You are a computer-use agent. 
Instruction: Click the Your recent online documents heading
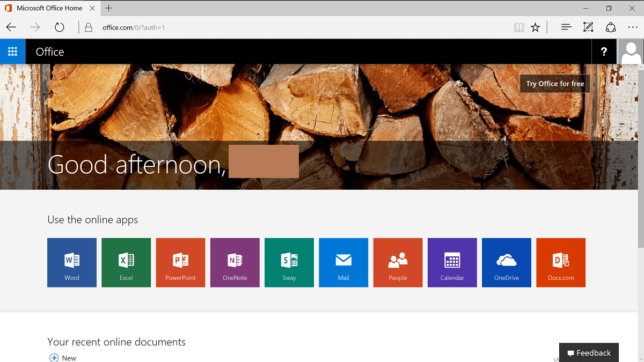point(116,342)
